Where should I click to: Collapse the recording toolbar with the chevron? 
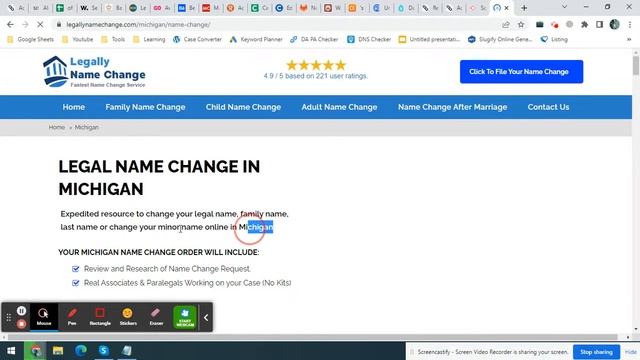206,318
